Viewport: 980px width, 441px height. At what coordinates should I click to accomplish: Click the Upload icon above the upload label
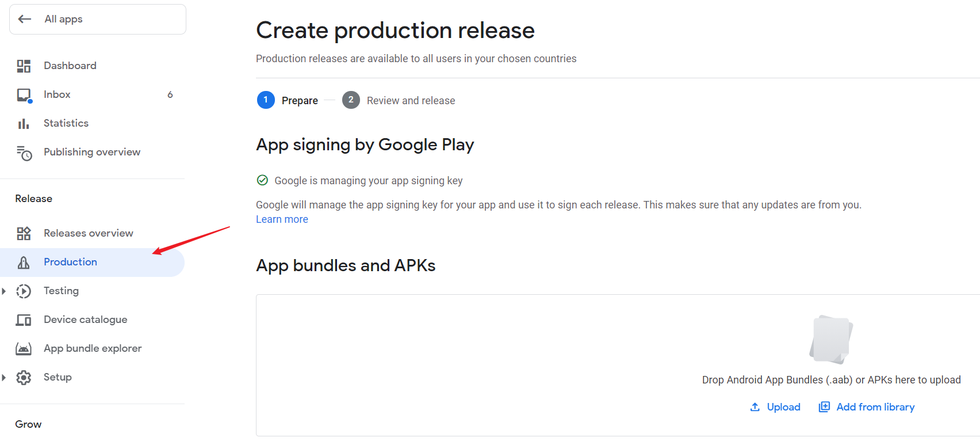click(x=755, y=406)
